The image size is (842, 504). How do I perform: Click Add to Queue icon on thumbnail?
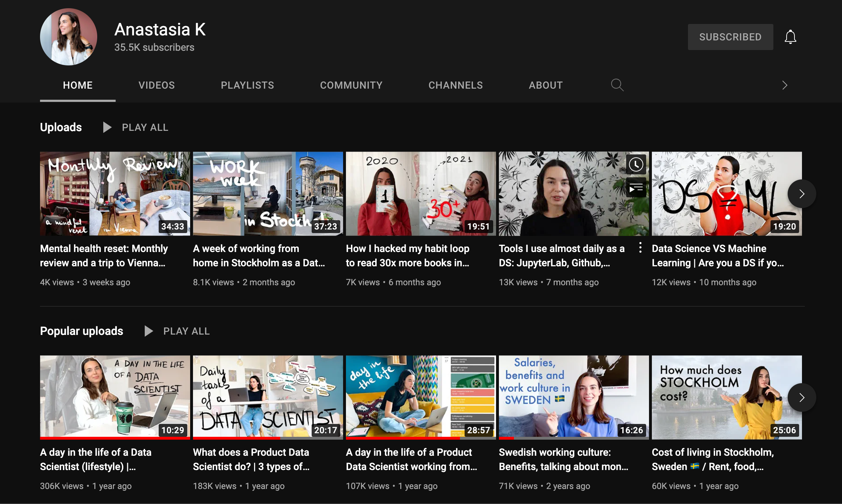[x=636, y=188]
